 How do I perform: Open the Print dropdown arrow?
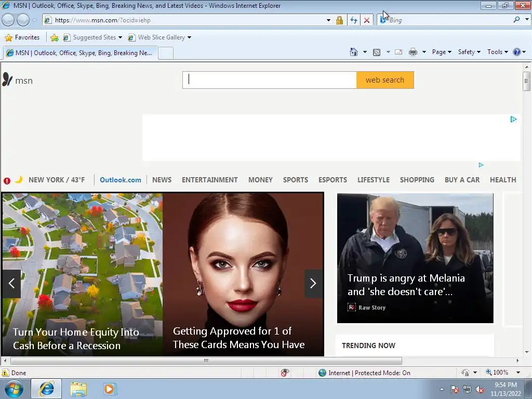click(x=424, y=52)
